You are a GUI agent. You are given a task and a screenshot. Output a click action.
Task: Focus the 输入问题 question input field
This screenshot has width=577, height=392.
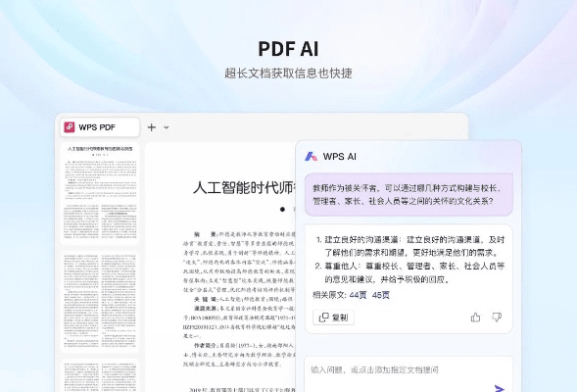[409, 374]
